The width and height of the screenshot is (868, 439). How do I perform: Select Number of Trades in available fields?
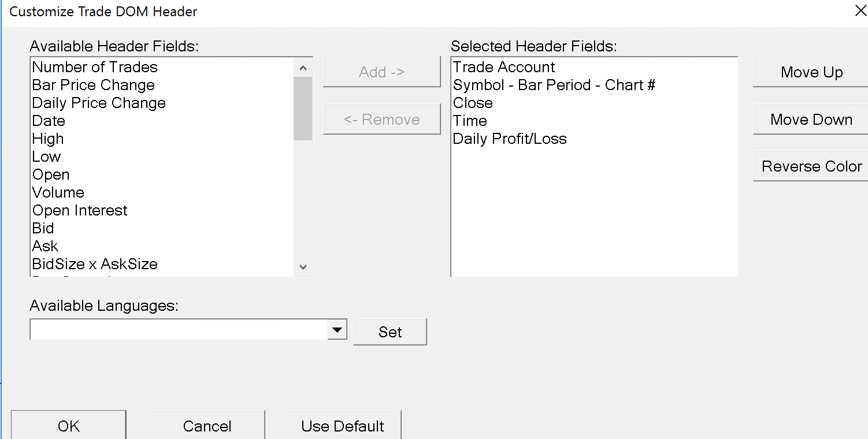tap(95, 67)
